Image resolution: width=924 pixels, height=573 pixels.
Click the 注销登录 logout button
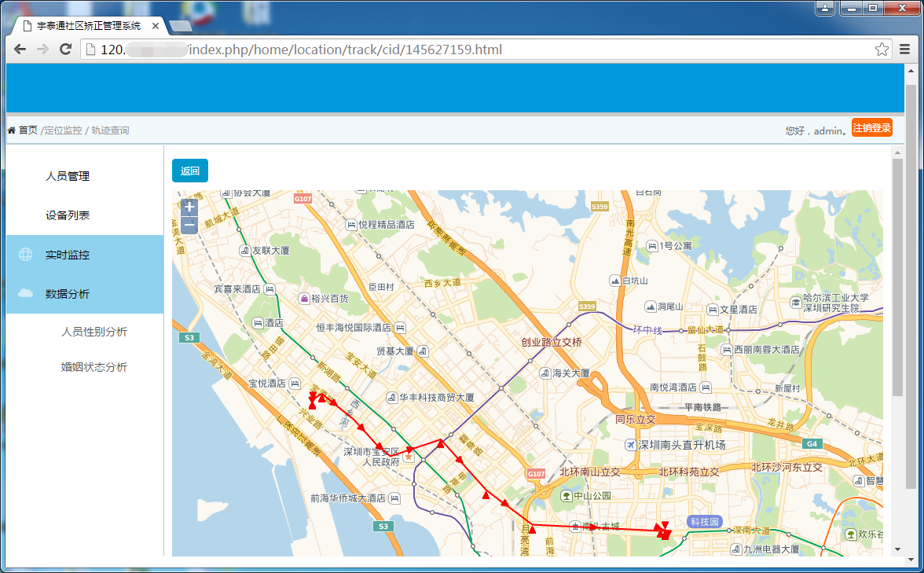coord(871,127)
